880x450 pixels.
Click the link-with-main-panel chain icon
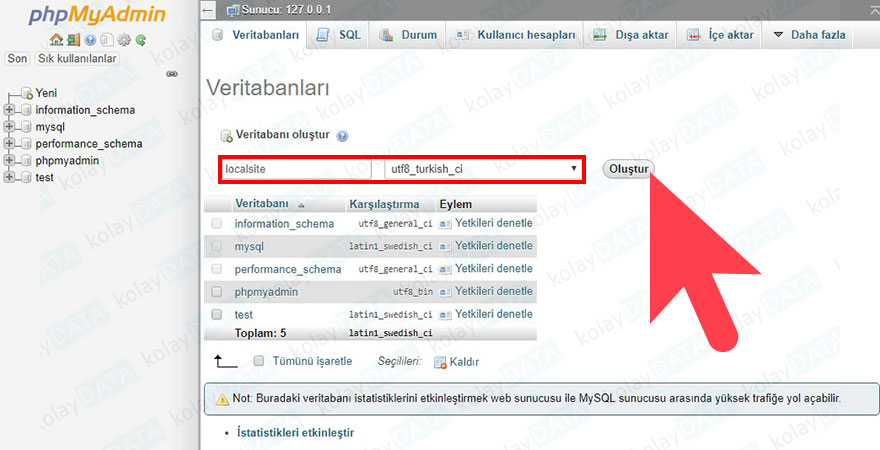coord(172,74)
